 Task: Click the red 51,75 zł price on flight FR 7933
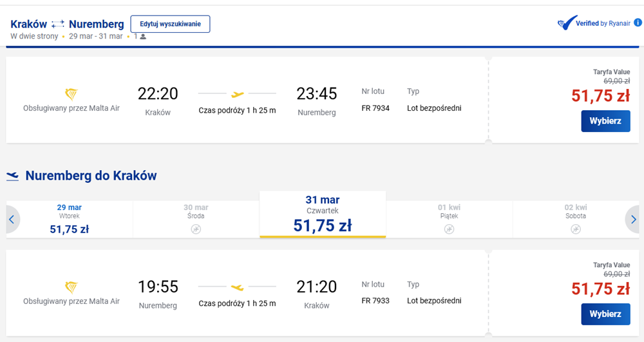pos(600,289)
